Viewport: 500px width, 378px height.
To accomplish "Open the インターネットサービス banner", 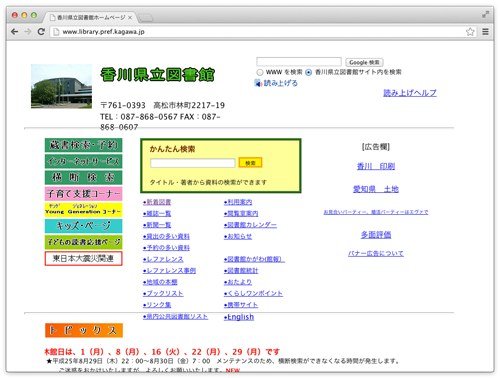I will click(83, 161).
